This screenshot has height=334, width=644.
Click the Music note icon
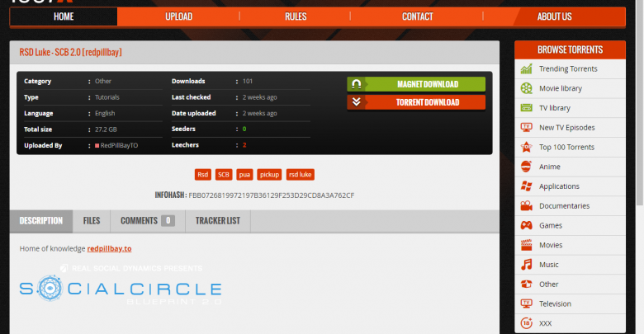tap(526, 265)
